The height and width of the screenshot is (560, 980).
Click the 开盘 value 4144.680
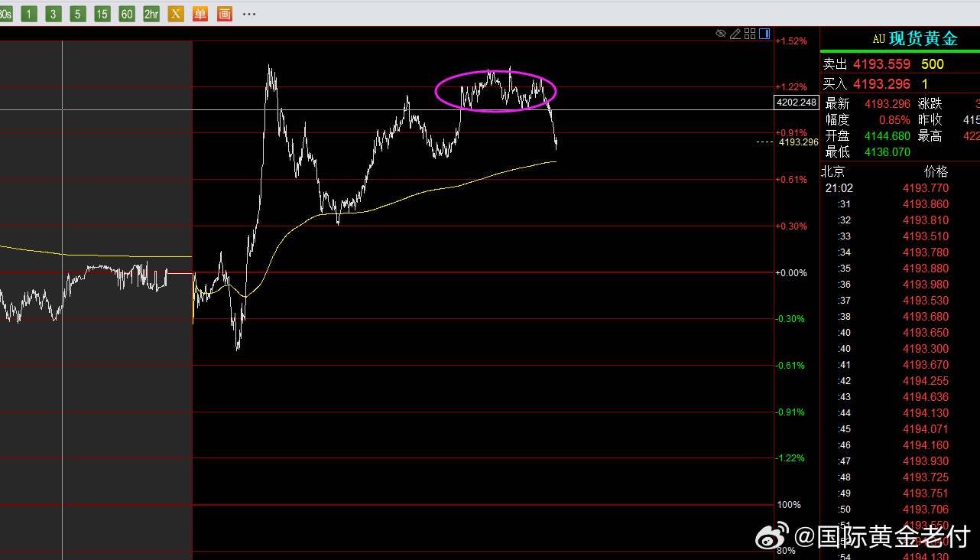pyautogui.click(x=888, y=136)
